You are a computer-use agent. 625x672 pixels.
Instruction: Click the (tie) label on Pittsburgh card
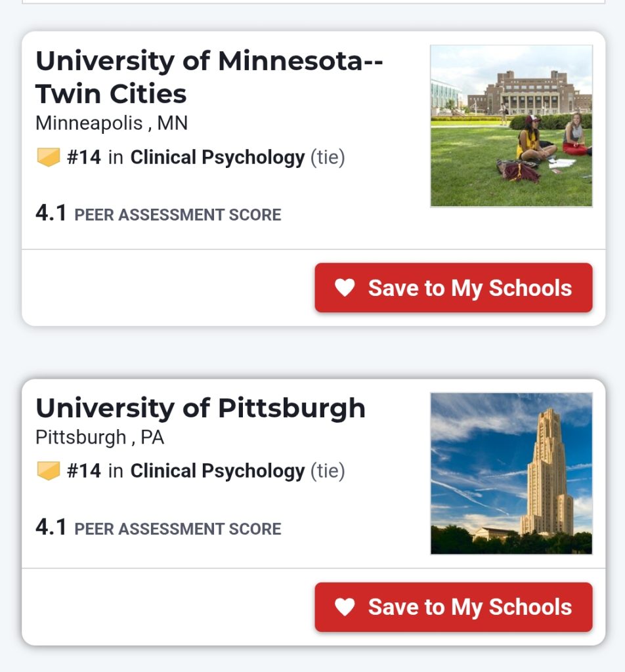(x=327, y=471)
